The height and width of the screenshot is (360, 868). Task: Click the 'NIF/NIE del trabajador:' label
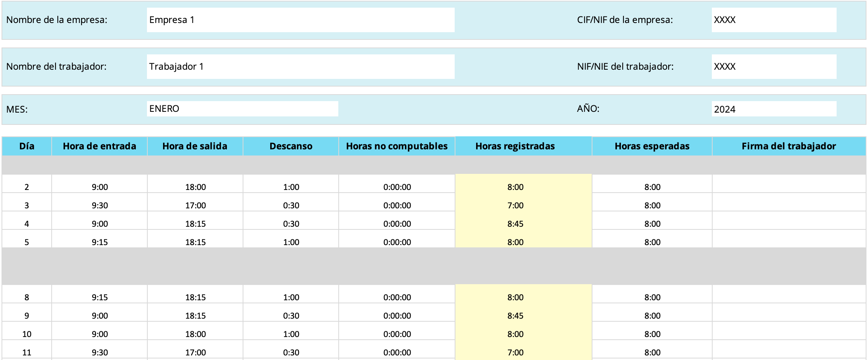pyautogui.click(x=625, y=67)
